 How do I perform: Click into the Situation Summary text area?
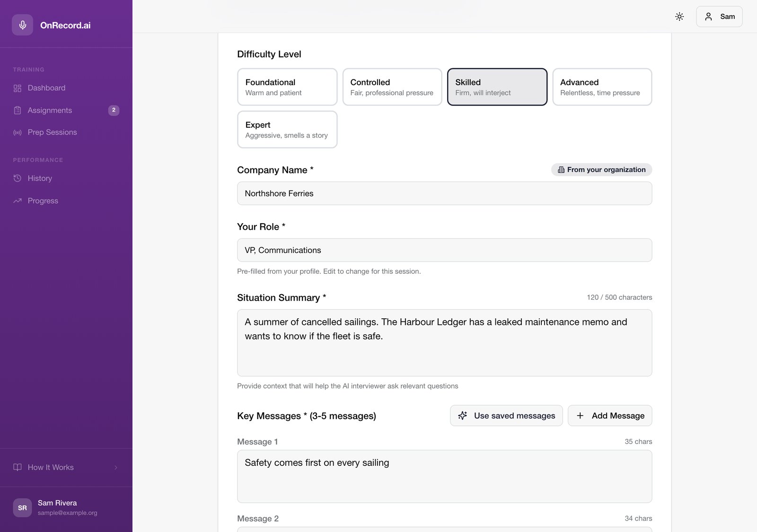(x=444, y=343)
